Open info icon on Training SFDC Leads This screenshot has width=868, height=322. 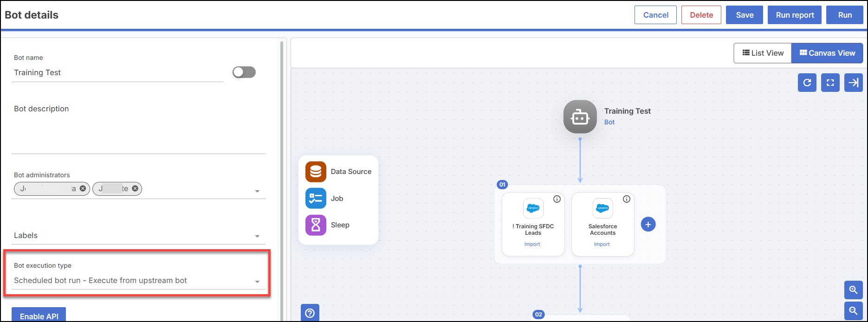(x=557, y=199)
